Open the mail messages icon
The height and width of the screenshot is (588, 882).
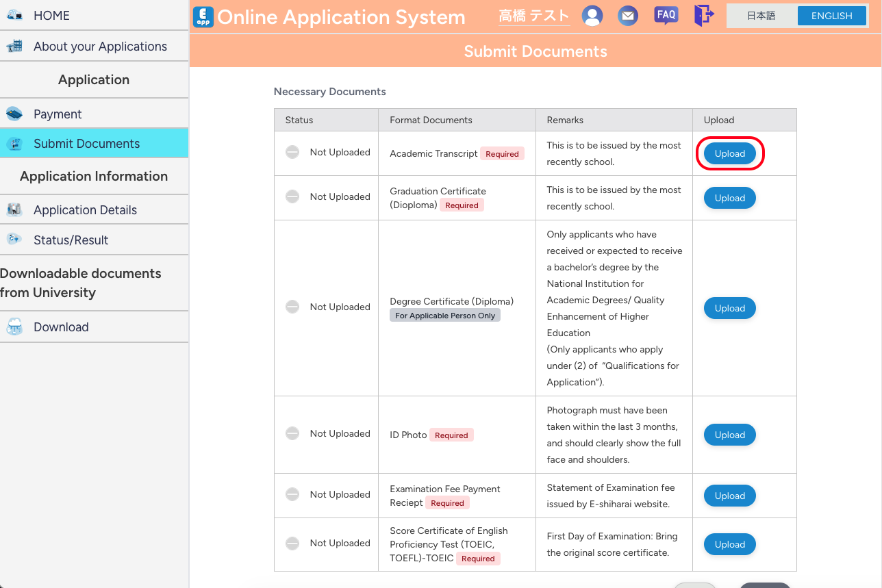[x=627, y=15]
